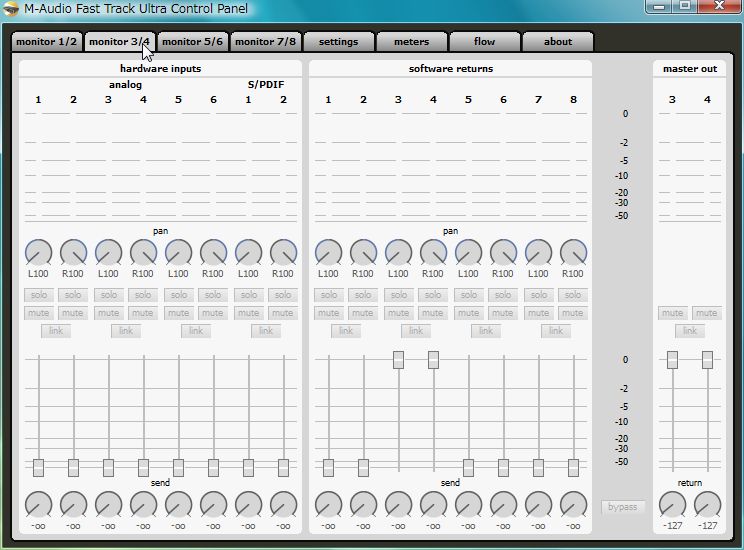This screenshot has height=550, width=744.
Task: Click return knob of master out 4
Action: (x=707, y=504)
